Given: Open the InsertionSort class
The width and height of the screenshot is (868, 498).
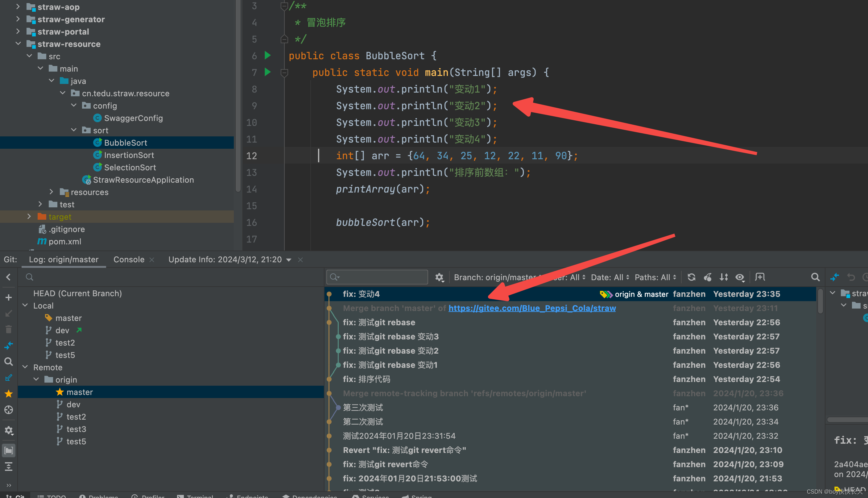Looking at the screenshot, I should coord(129,155).
